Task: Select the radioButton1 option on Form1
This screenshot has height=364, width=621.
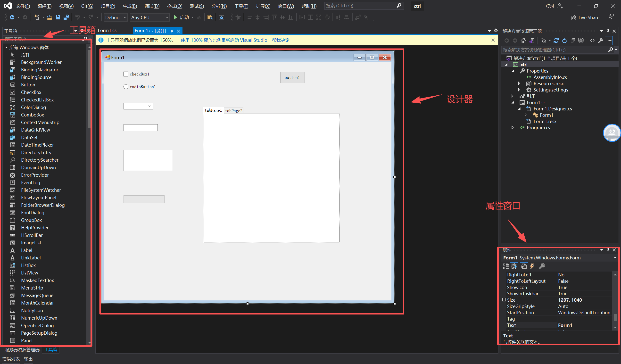Action: [x=126, y=86]
